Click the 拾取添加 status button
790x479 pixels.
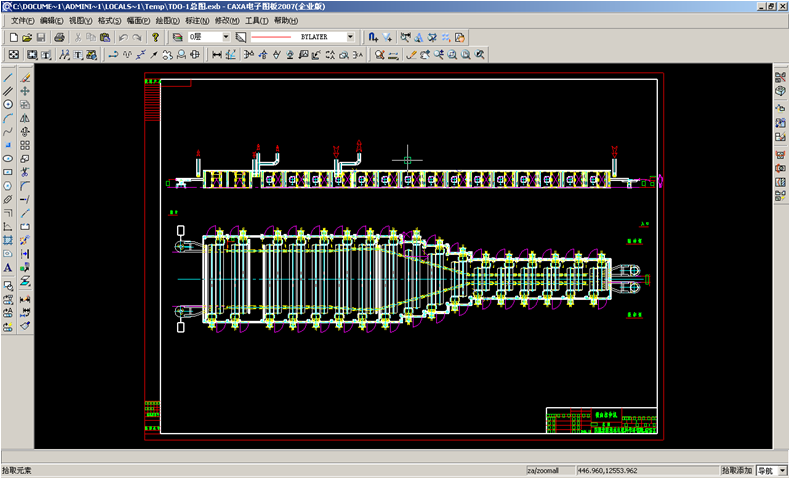tap(737, 470)
